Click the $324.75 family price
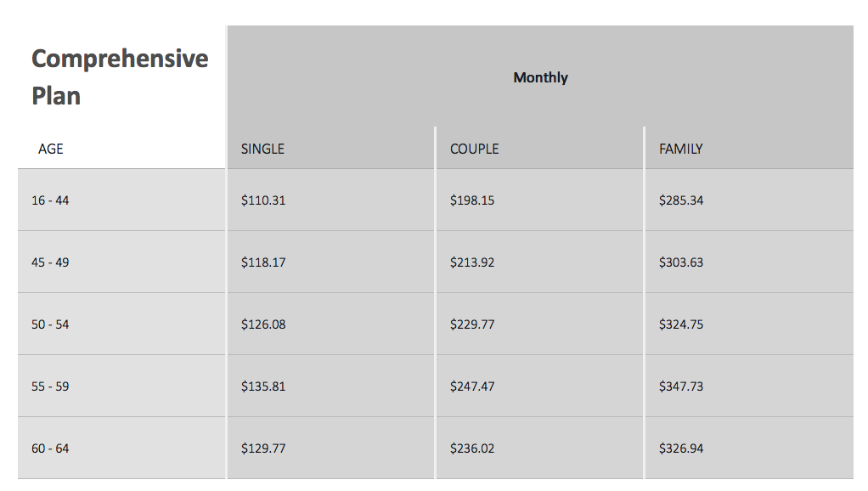 pyautogui.click(x=681, y=325)
